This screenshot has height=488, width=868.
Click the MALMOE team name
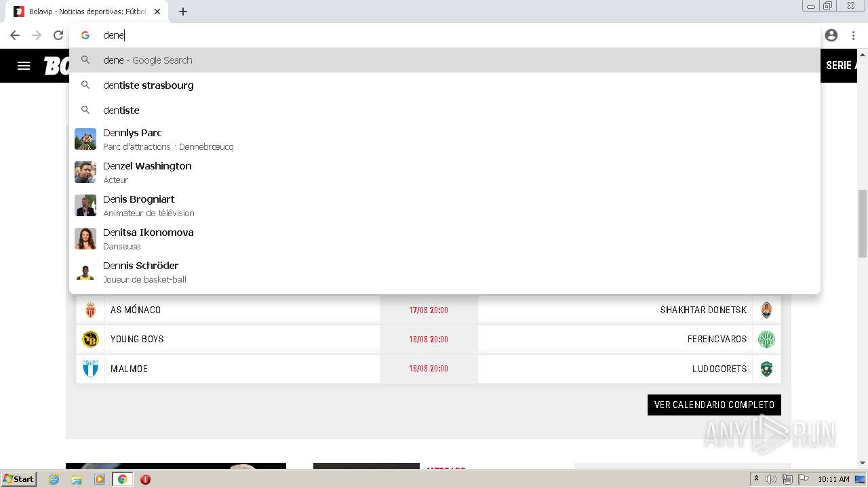point(129,369)
